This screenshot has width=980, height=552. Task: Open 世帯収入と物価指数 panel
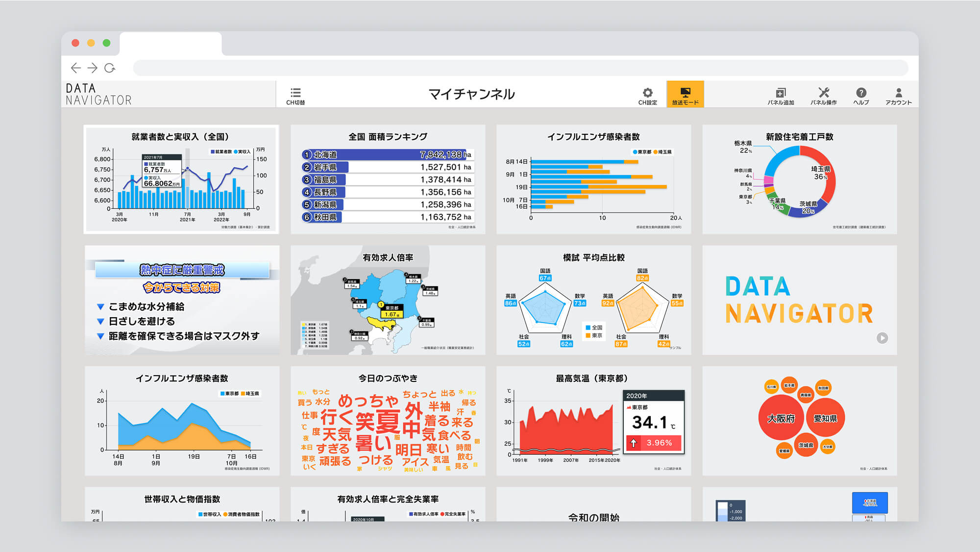[182, 504]
